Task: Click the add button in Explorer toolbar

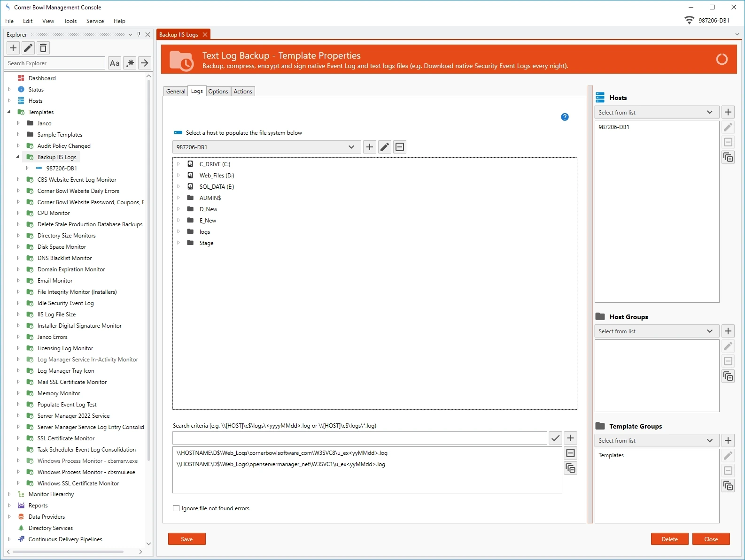Action: point(13,48)
